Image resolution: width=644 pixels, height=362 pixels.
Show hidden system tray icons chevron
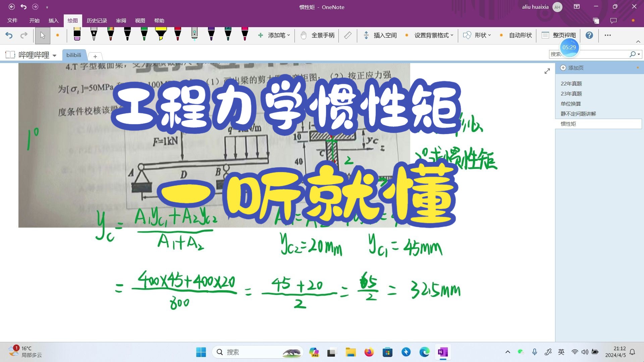pos(508,352)
